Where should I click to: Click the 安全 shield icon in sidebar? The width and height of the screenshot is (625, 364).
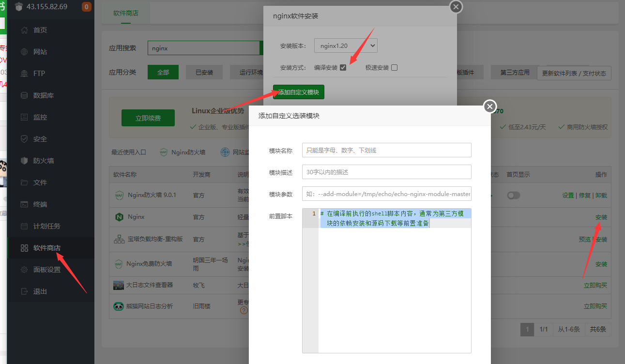24,139
